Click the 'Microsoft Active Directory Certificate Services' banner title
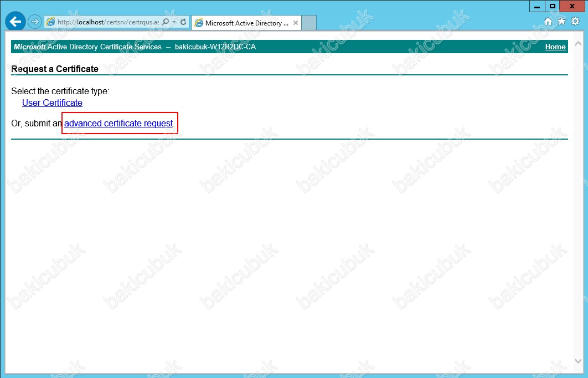Viewport: 588px width, 378px height. click(87, 47)
